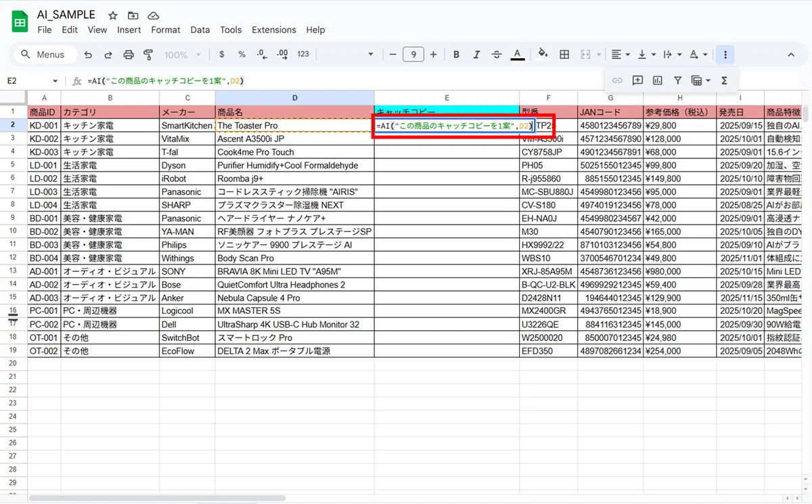Image resolution: width=812 pixels, height=504 pixels.
Task: Click the "JANコード" header cell
Action: 610,112
